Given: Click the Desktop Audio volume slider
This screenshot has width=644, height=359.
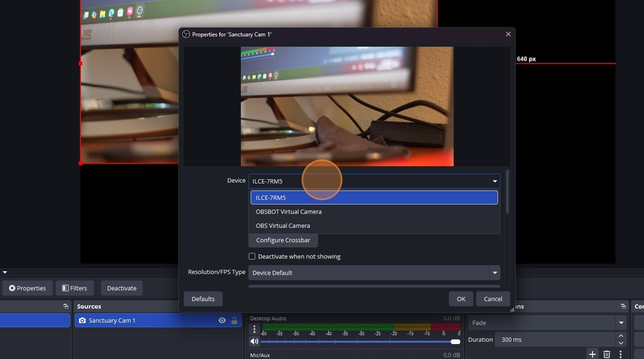Looking at the screenshot, I should coord(360,341).
